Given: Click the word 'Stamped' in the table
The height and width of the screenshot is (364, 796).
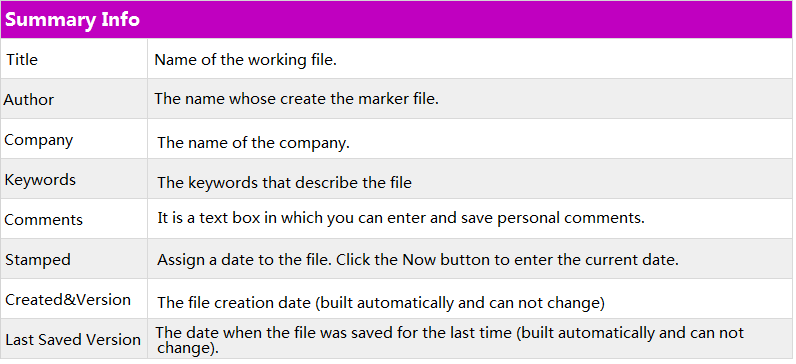Looking at the screenshot, I should click(38, 260).
